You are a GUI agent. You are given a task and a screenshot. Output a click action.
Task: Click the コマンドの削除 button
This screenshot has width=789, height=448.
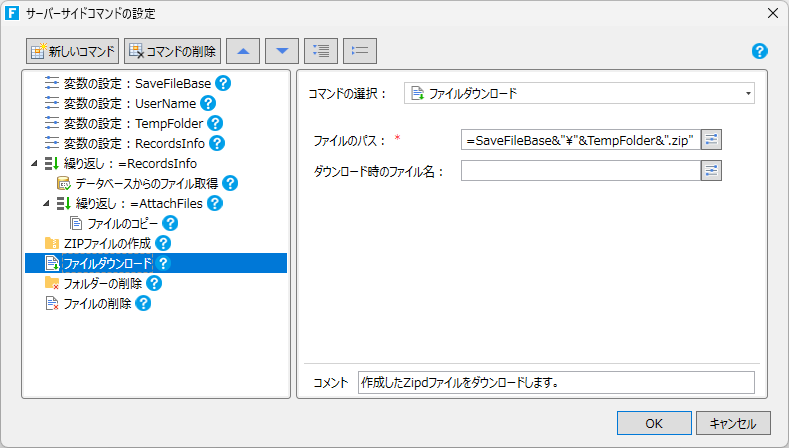pos(172,50)
